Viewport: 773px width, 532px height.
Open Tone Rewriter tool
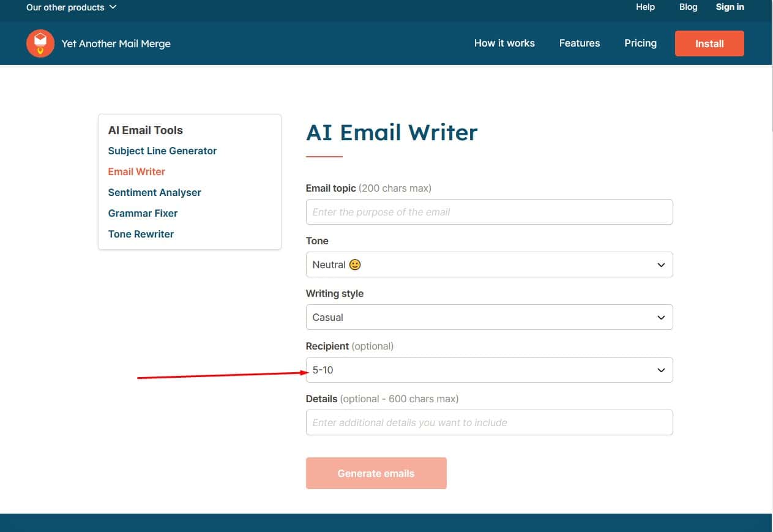click(141, 234)
